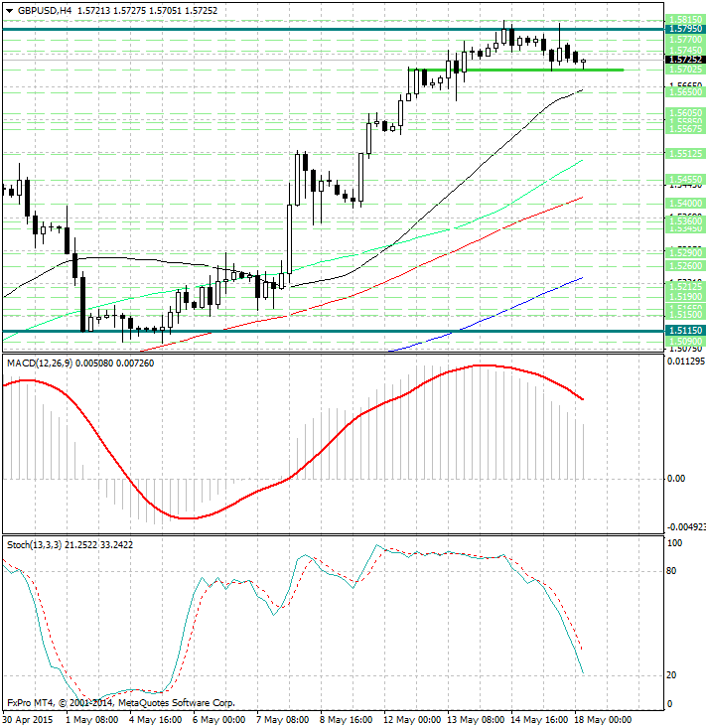
Task: Click the 1.57450 price level label
Action: click(x=685, y=50)
